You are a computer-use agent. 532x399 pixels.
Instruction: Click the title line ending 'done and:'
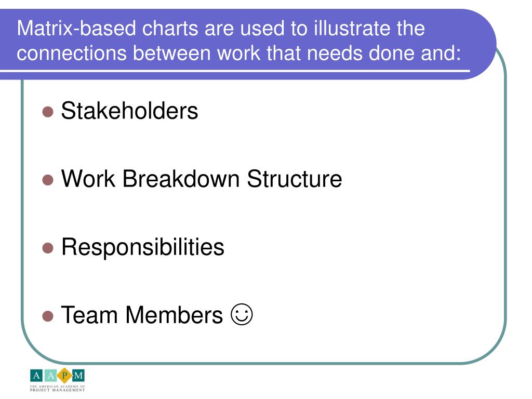click(x=239, y=53)
